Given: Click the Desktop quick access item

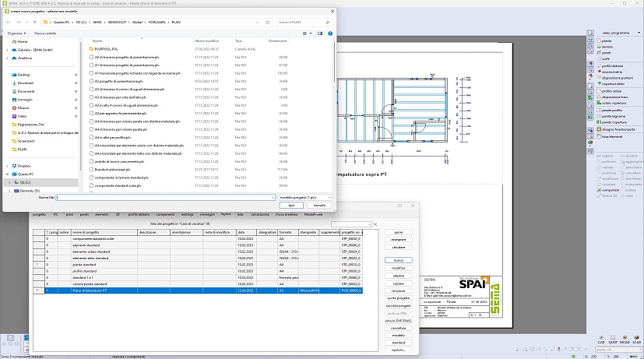Looking at the screenshot, I should click(24, 75).
